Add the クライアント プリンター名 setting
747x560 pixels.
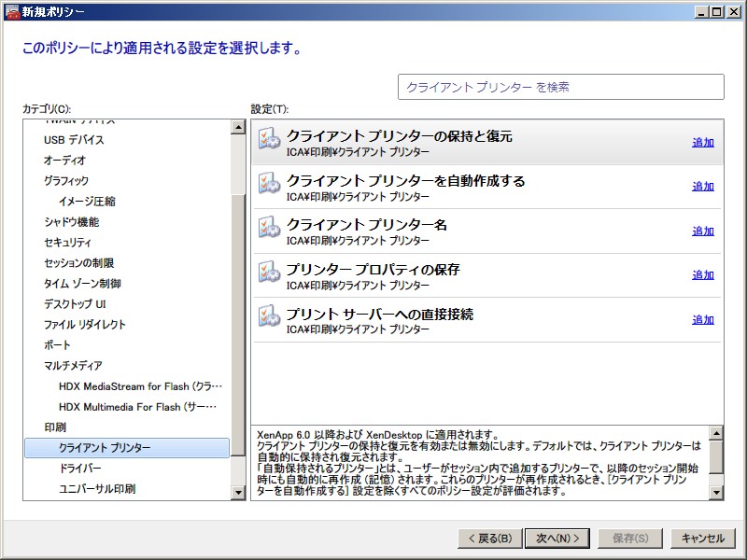click(x=702, y=231)
